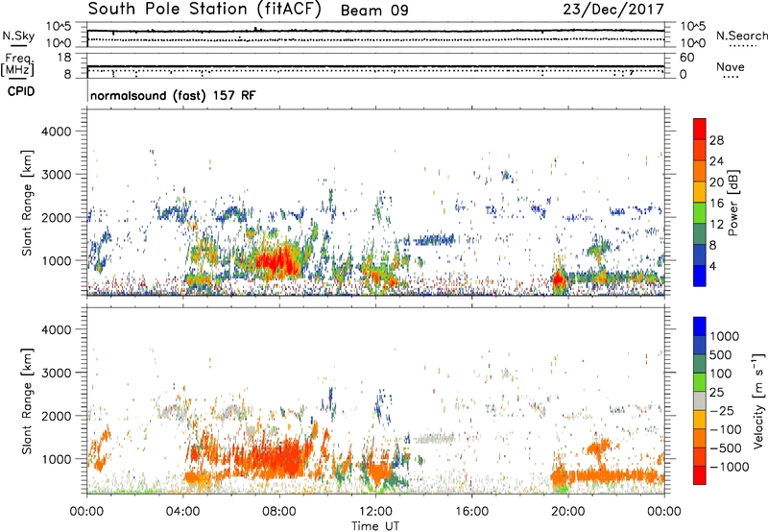
Task: Click the blue top of velocity colorbar
Action: pyautogui.click(x=700, y=326)
